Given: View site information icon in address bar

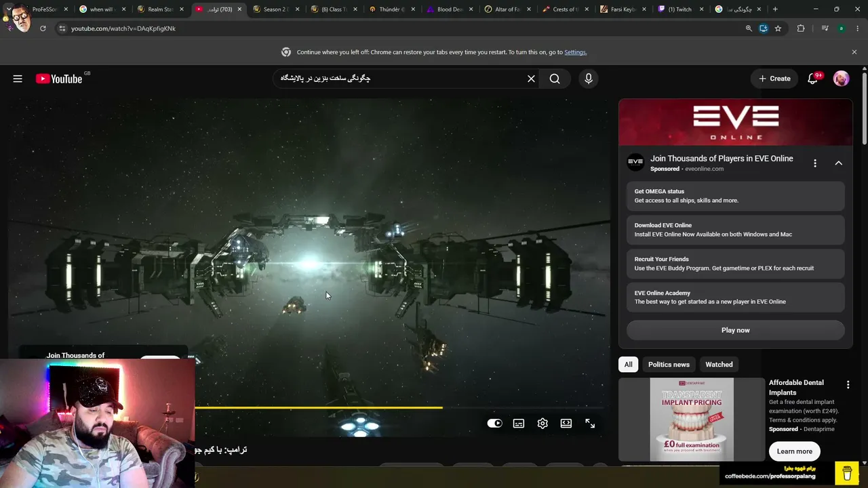Looking at the screenshot, I should (62, 28).
